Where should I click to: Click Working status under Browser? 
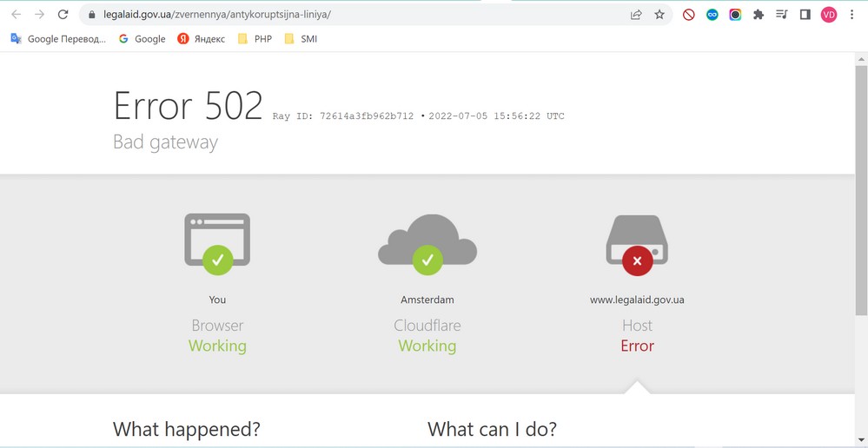click(x=217, y=346)
